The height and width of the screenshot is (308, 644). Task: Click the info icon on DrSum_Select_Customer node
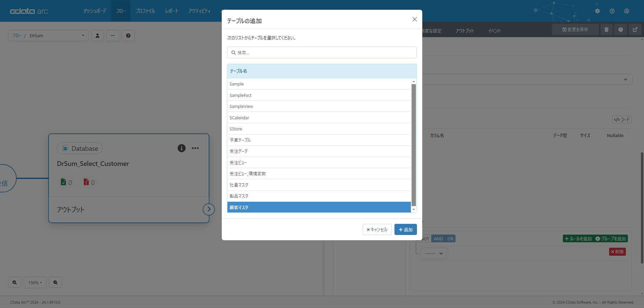(x=181, y=148)
